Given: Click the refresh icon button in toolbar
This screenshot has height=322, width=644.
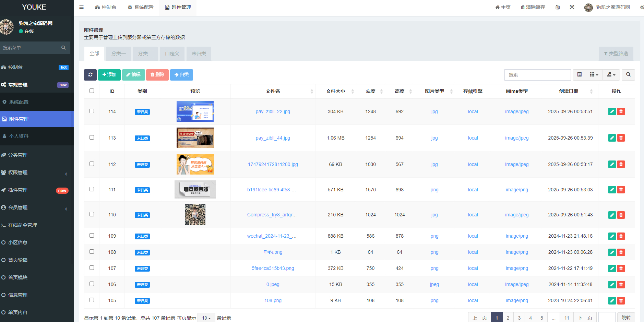Looking at the screenshot, I should tap(90, 75).
